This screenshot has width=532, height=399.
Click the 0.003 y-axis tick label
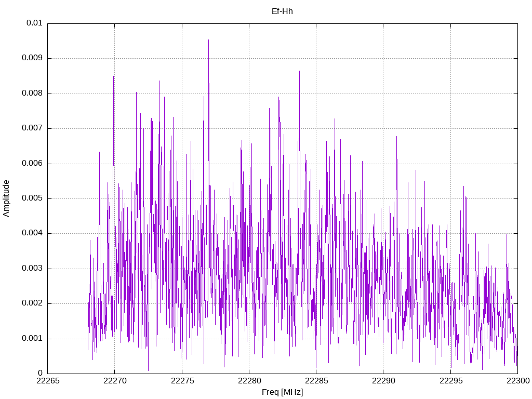click(x=32, y=269)
